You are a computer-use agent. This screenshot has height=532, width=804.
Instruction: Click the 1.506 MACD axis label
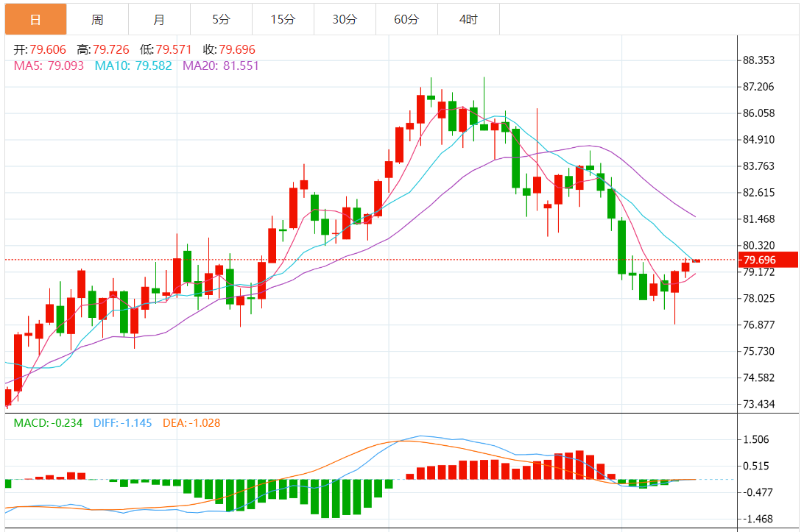[x=756, y=440]
